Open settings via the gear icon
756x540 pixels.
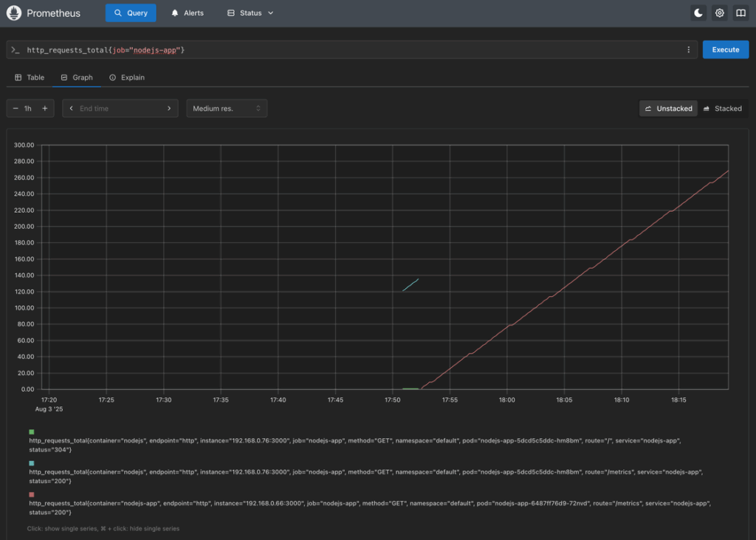coord(719,13)
